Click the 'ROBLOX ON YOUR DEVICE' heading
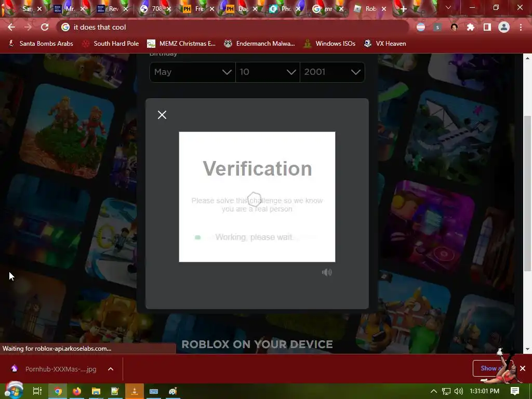Screen dimensions: 532x399 pos(257,344)
